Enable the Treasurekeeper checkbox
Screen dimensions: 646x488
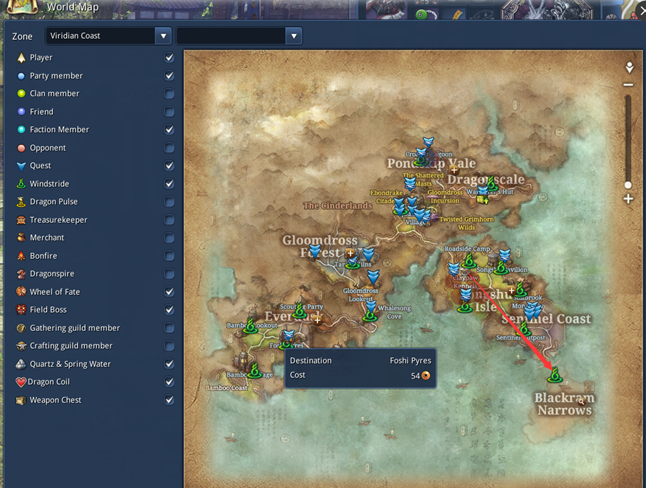coord(169,220)
